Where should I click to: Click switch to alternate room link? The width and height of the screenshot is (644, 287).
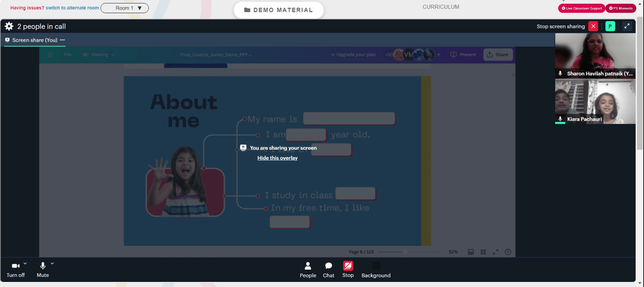pos(72,8)
